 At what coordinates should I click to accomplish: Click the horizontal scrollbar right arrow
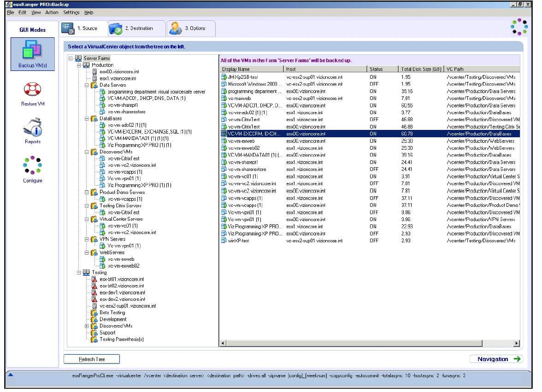pyautogui.click(x=516, y=343)
